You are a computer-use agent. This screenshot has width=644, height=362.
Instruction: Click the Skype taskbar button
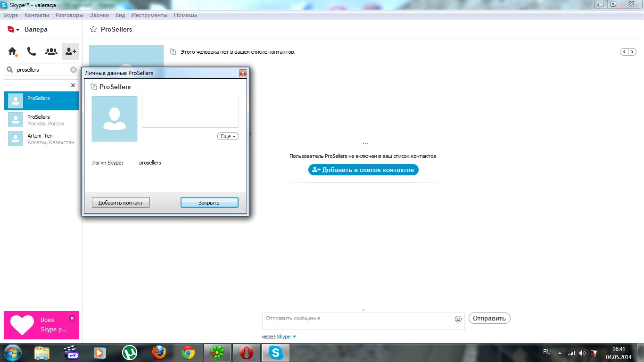tap(276, 353)
